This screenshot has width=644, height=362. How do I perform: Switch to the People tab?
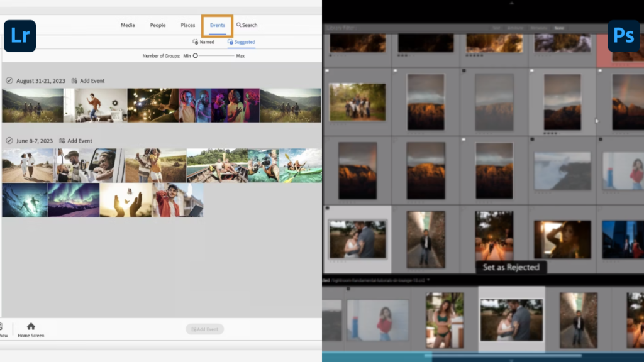click(x=158, y=25)
